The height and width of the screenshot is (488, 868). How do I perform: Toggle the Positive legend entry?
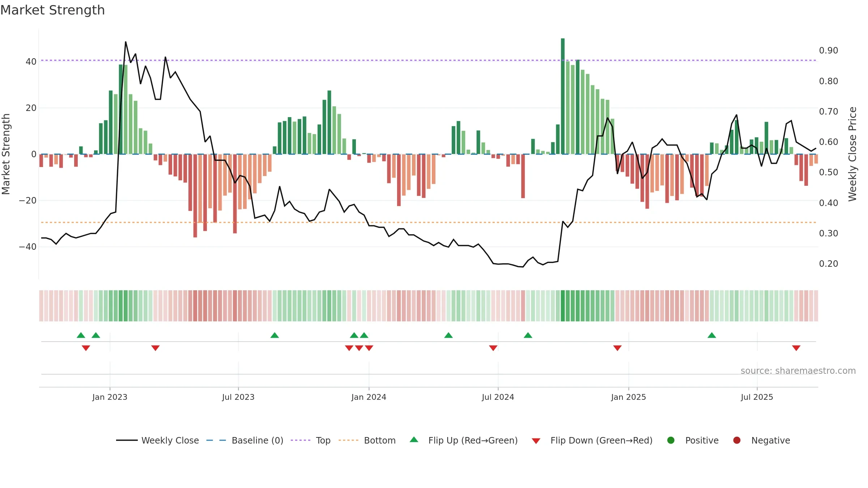pos(693,440)
